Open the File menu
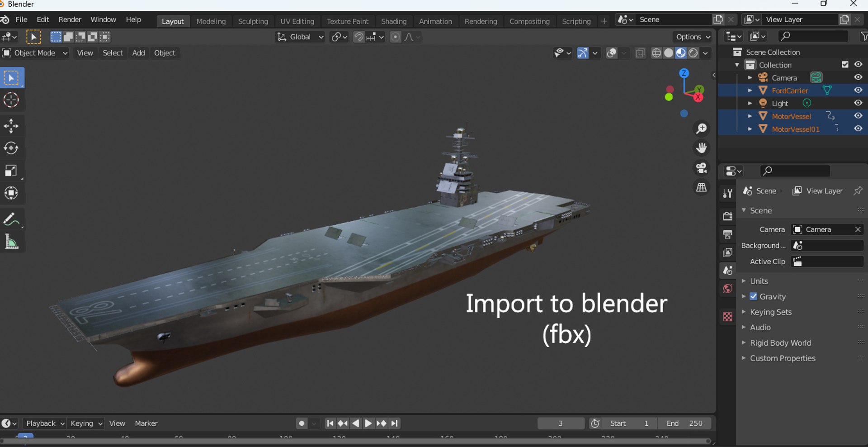This screenshot has width=868, height=447. point(21,20)
